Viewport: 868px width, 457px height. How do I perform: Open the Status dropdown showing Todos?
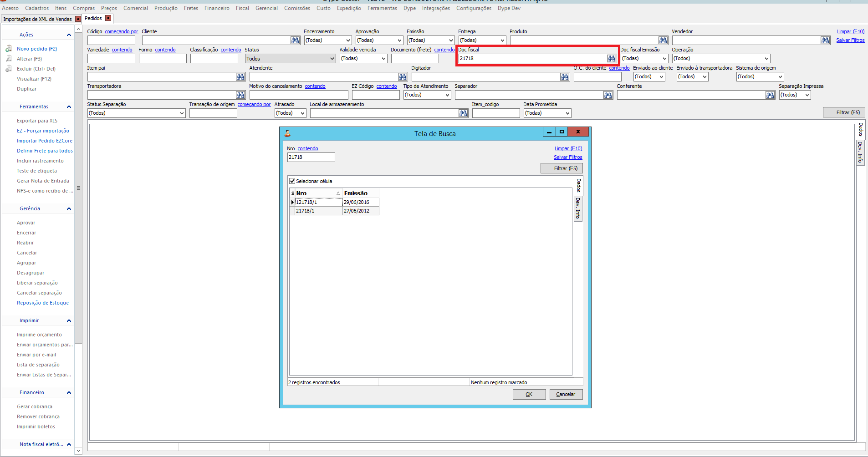click(x=291, y=59)
